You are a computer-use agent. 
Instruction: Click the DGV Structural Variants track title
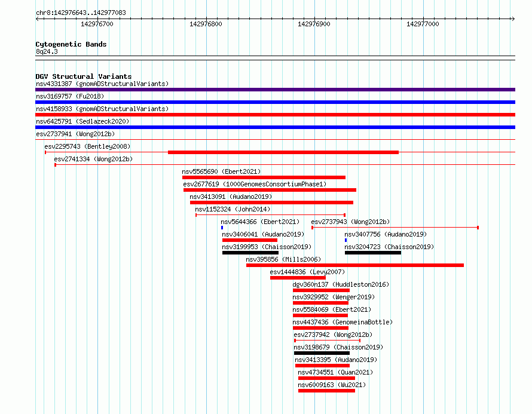click(x=84, y=76)
